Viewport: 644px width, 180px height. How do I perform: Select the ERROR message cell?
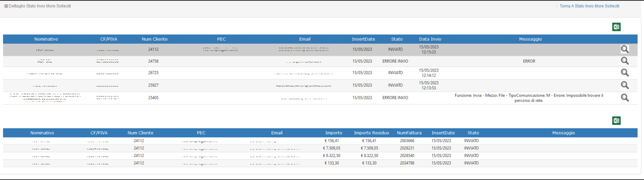click(x=529, y=61)
